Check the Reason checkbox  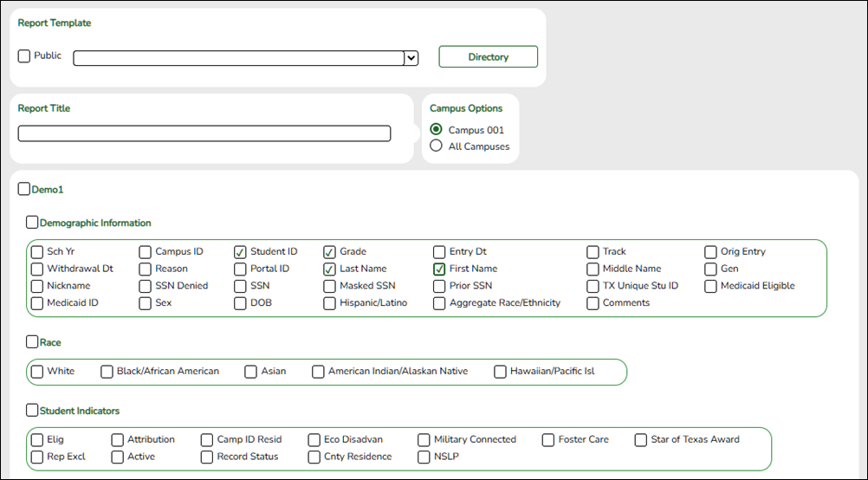(x=145, y=269)
